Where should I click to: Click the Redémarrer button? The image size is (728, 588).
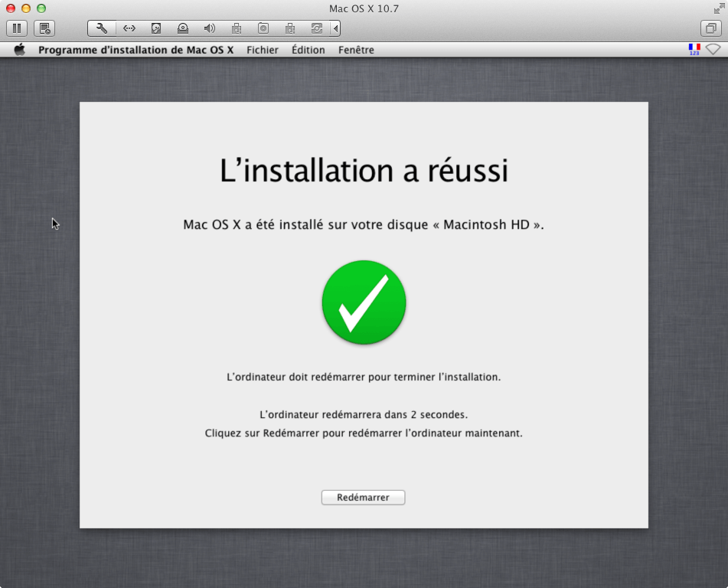tap(363, 498)
